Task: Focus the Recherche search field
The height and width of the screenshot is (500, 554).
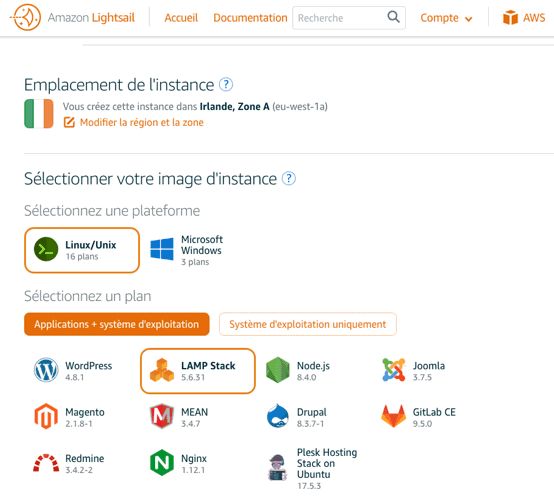Action: pos(339,18)
